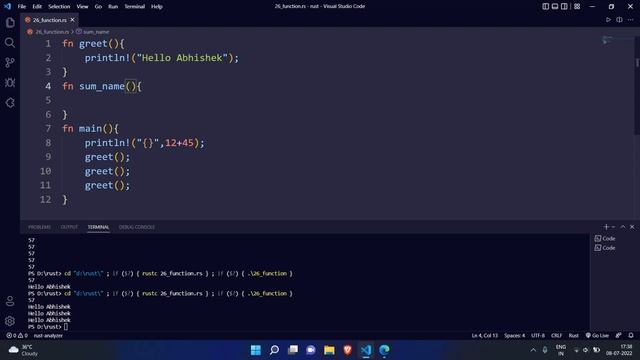Split the editor to the right
Screen dimensions: 640x360
pyautogui.click(x=619, y=20)
